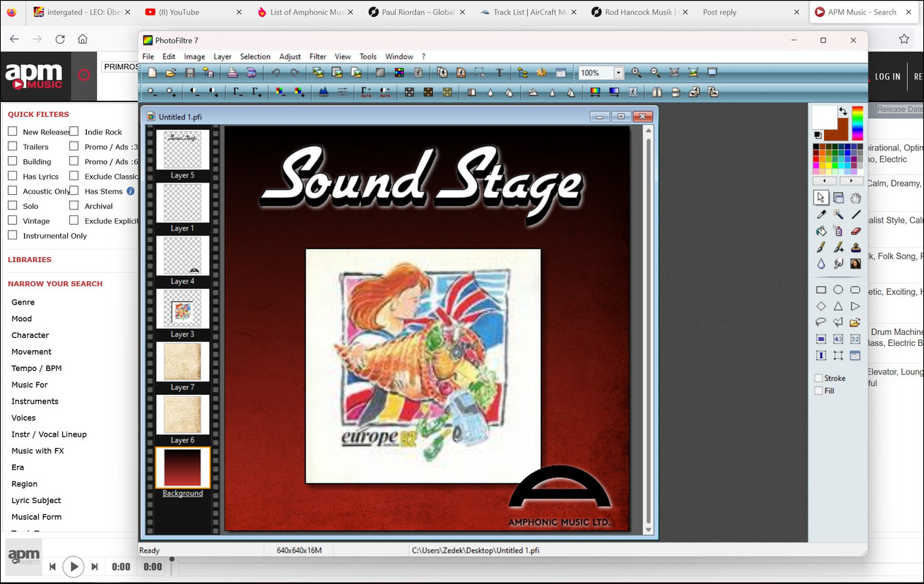Select the Paint bucket fill tool
This screenshot has width=924, height=584.
(x=821, y=231)
